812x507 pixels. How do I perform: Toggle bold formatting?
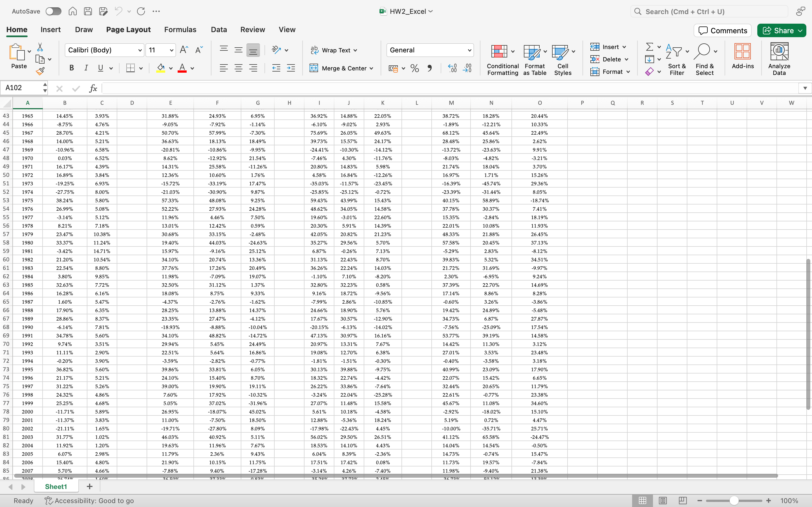pyautogui.click(x=71, y=68)
